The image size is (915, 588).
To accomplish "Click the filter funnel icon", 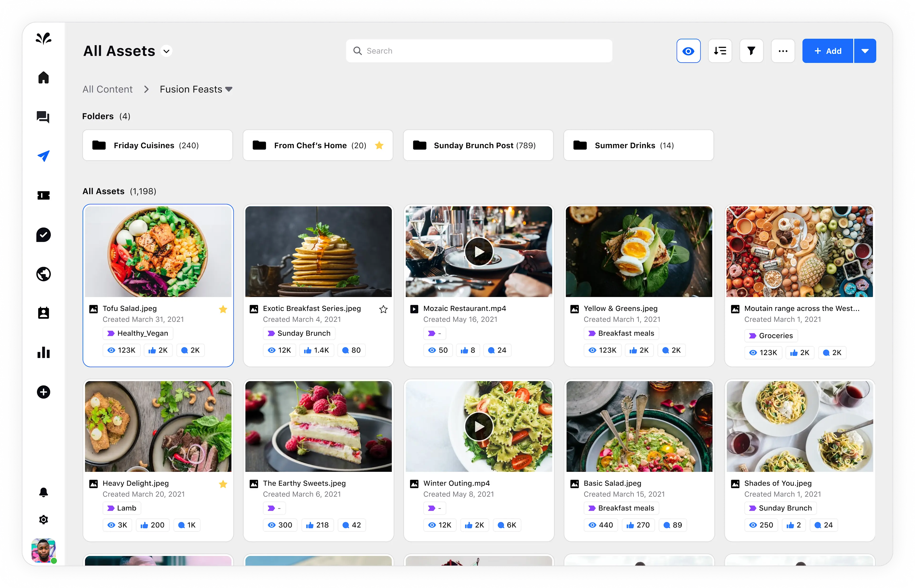I will pyautogui.click(x=751, y=51).
